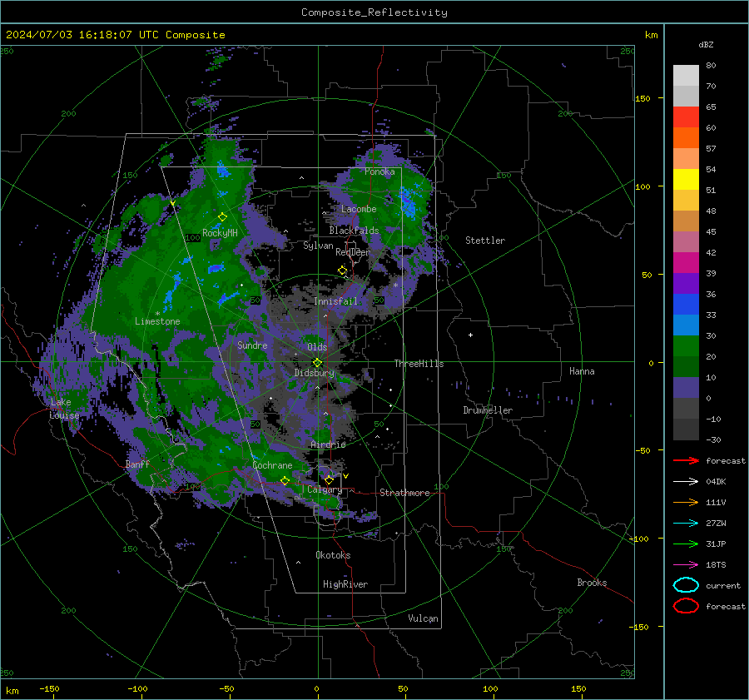The height and width of the screenshot is (700, 749).
Task: Click the RedDeer city label
Action: point(353,252)
